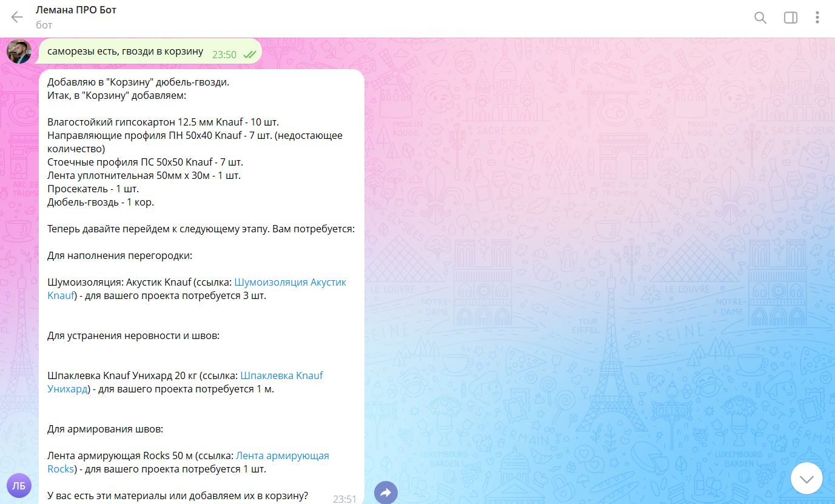Screen dimensions: 835x504
Task: Jump to latest message with down chevron
Action: tap(806, 479)
